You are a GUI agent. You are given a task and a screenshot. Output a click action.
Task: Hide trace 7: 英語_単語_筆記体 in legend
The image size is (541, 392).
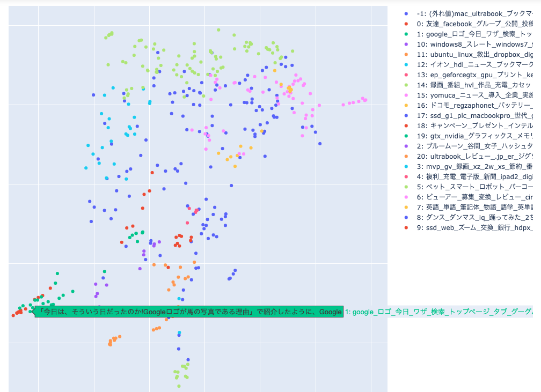(x=468, y=207)
